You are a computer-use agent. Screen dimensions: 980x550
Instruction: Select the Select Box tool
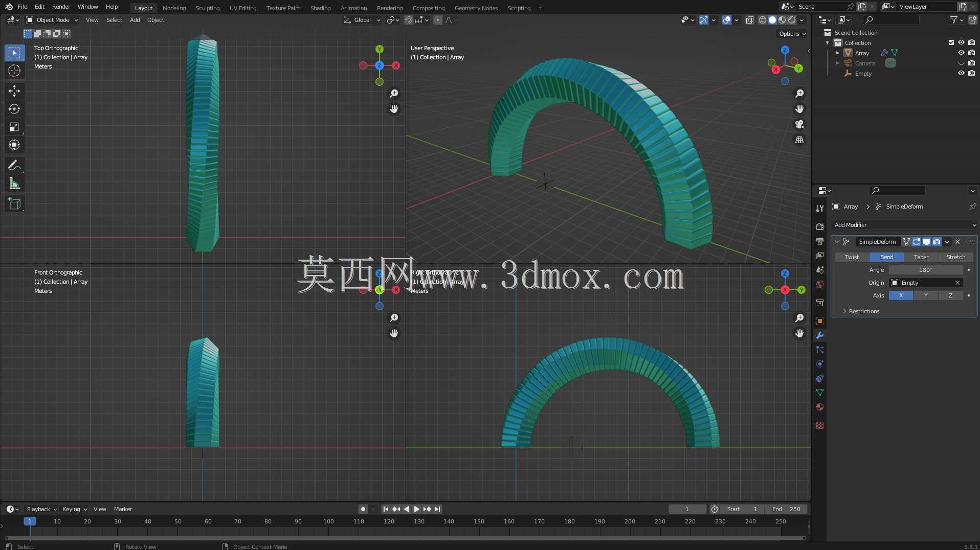14,53
